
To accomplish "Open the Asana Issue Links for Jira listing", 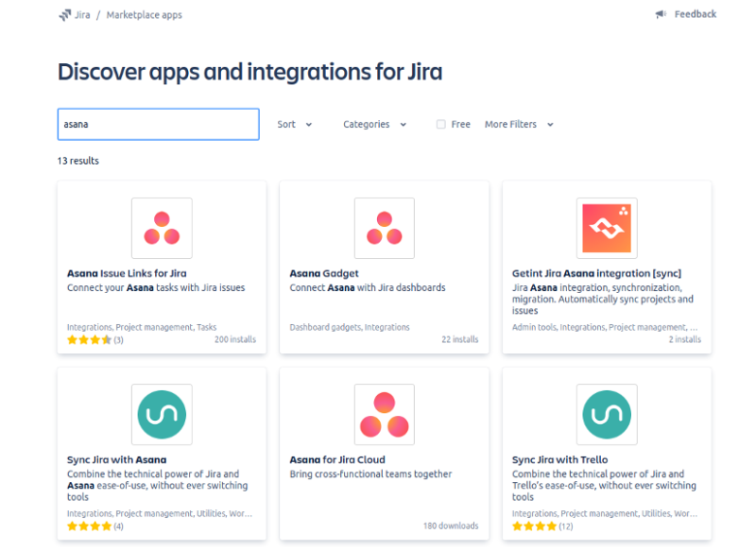I will point(126,273).
